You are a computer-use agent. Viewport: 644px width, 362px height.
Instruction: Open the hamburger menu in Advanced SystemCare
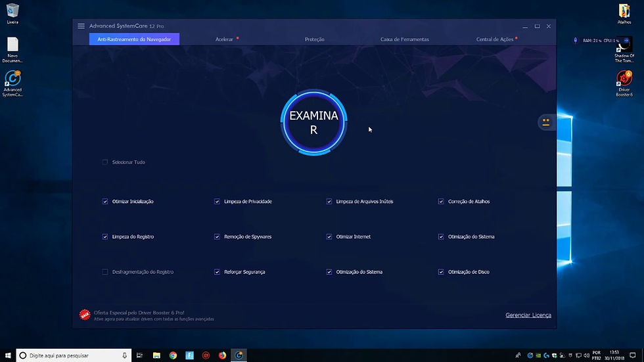(x=81, y=26)
